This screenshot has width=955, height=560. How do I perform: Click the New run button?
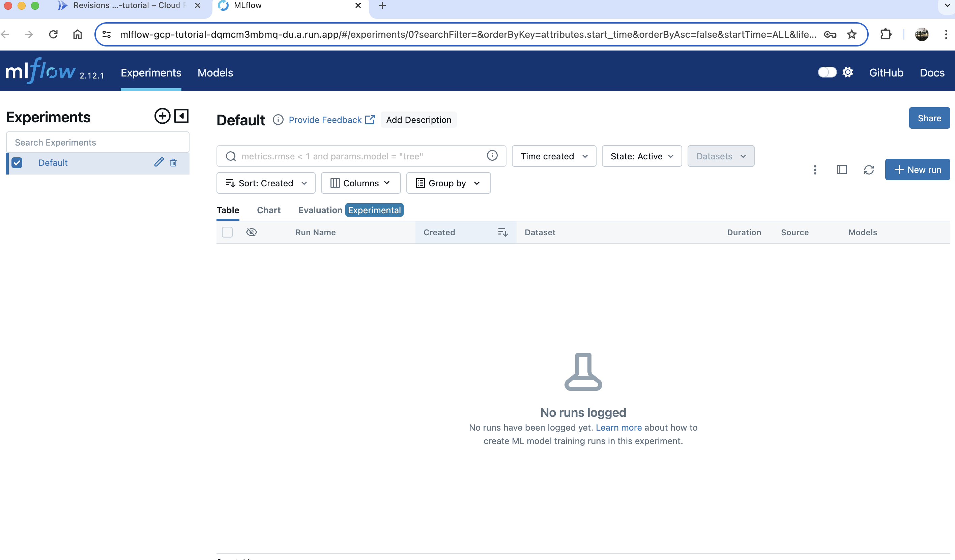tap(917, 169)
